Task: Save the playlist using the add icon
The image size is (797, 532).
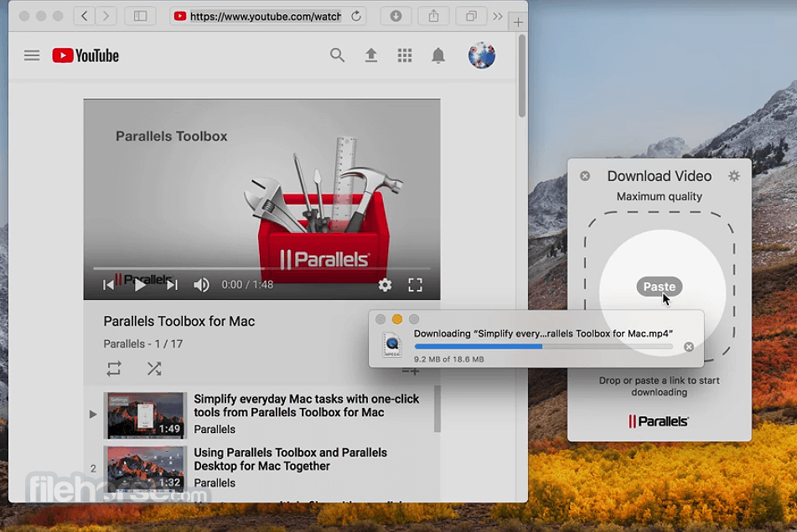Action: 410,371
